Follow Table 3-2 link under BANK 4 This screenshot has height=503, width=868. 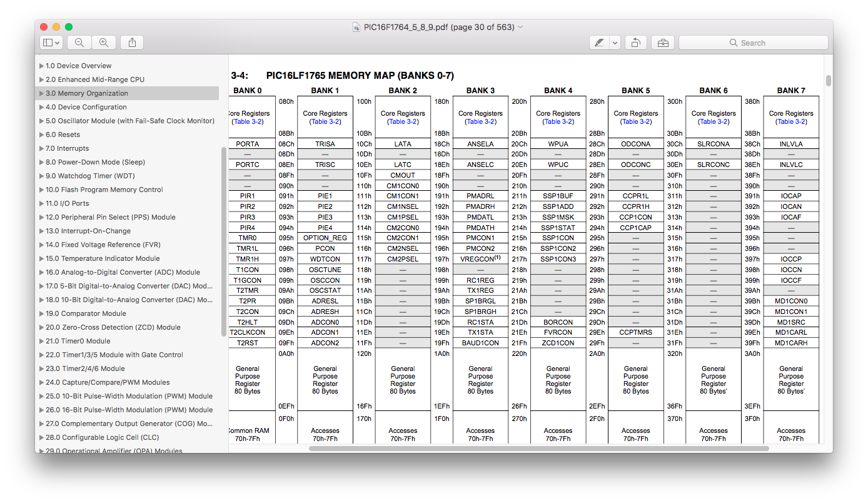pyautogui.click(x=558, y=121)
